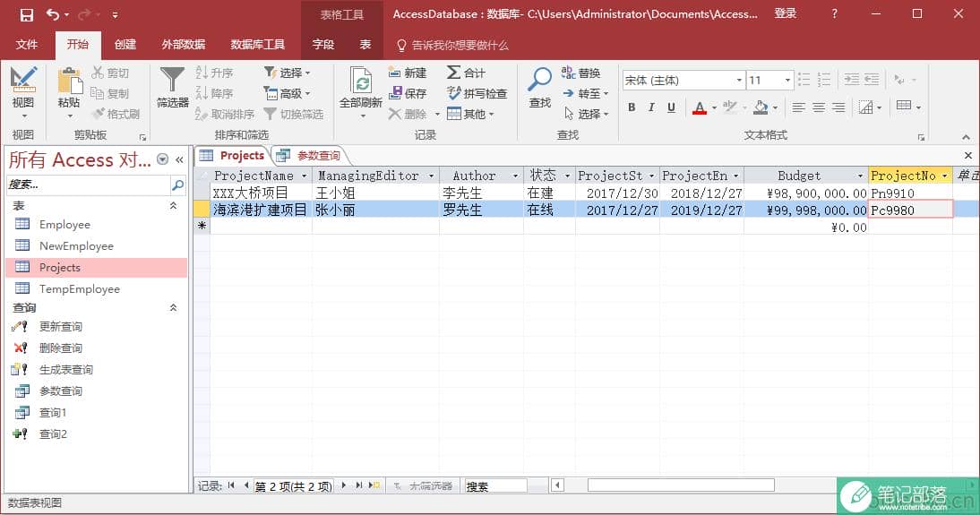Click the search magnifier in navigation pane

pyautogui.click(x=177, y=185)
